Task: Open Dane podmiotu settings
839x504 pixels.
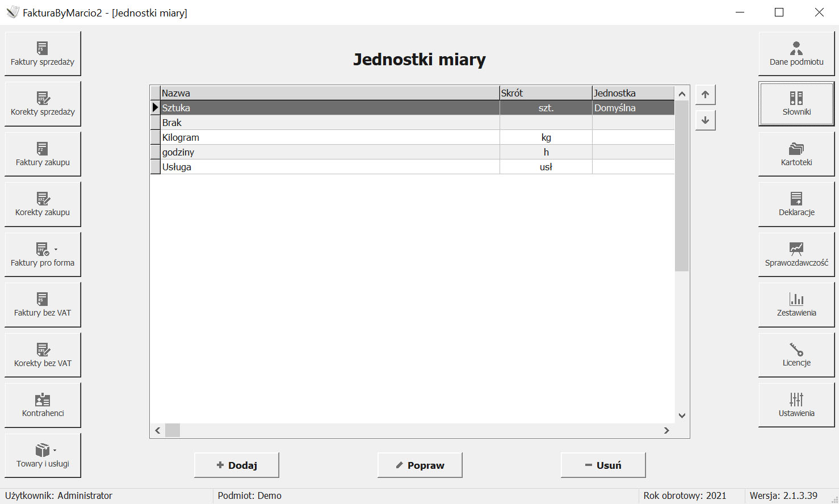Action: 796,53
